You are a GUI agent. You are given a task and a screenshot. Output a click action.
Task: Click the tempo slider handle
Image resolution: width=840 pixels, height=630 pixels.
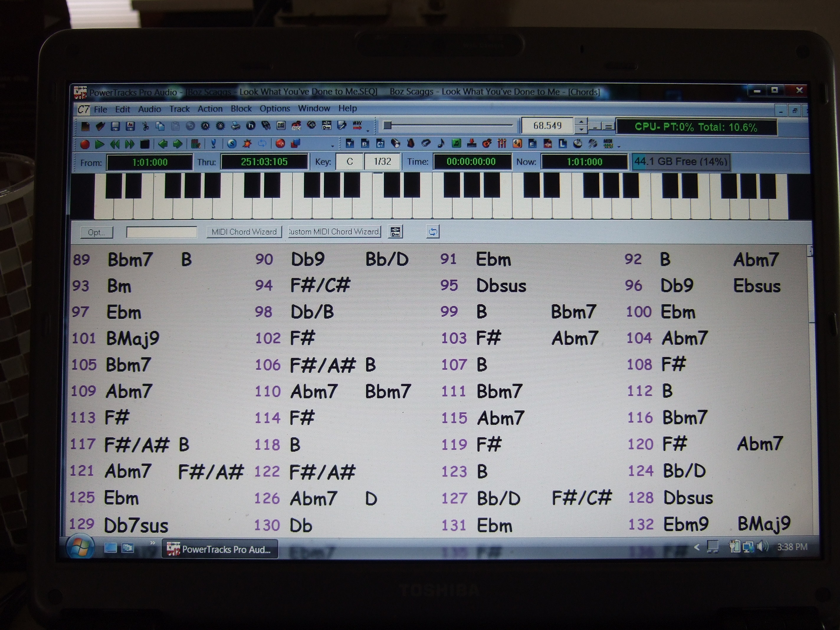coord(387,125)
